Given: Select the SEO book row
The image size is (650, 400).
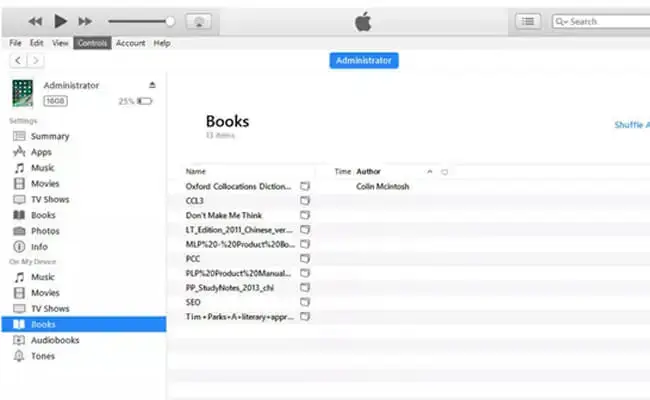Looking at the screenshot, I should (193, 303).
